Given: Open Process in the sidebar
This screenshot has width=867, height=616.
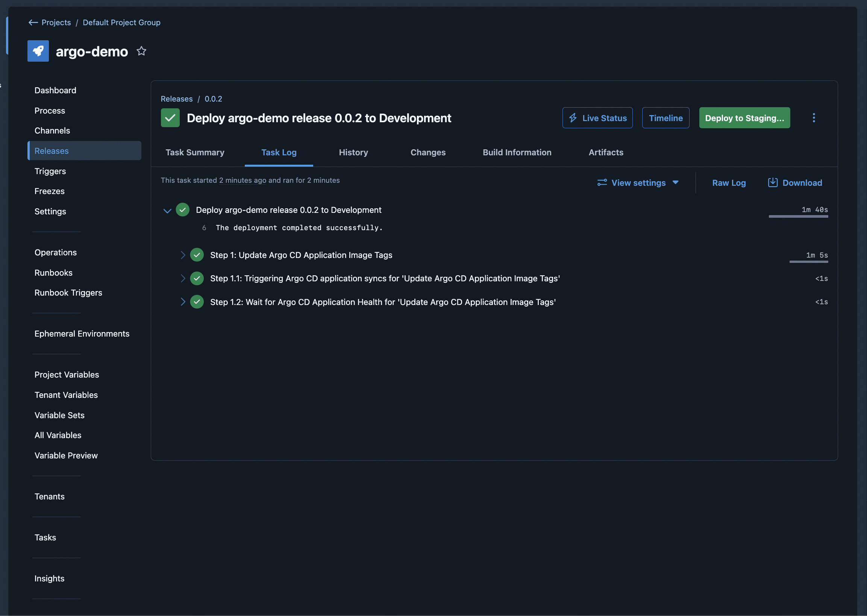Looking at the screenshot, I should 50,111.
